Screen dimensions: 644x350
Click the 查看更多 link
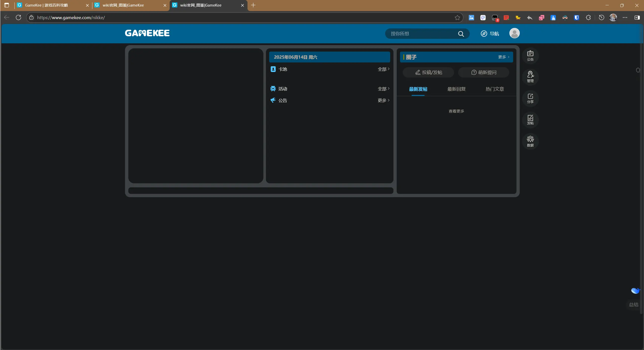click(x=456, y=111)
